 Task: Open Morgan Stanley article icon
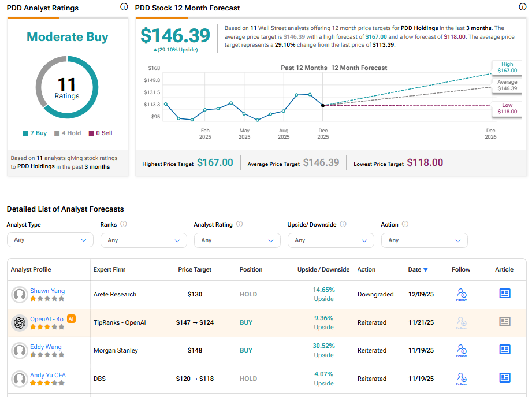coord(505,350)
